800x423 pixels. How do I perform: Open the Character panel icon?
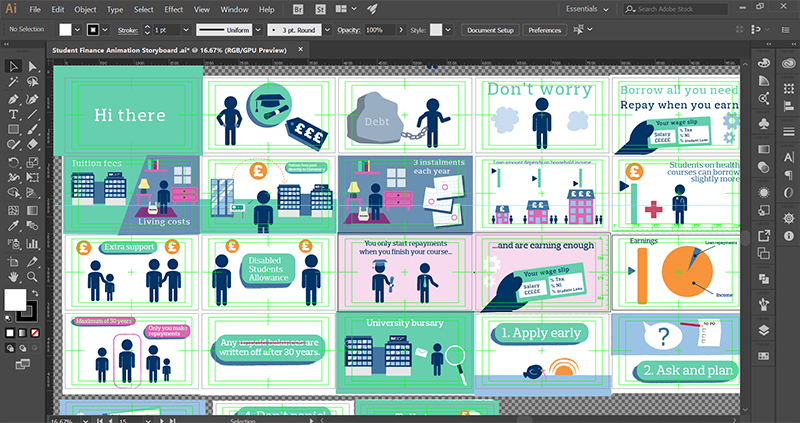click(x=789, y=157)
